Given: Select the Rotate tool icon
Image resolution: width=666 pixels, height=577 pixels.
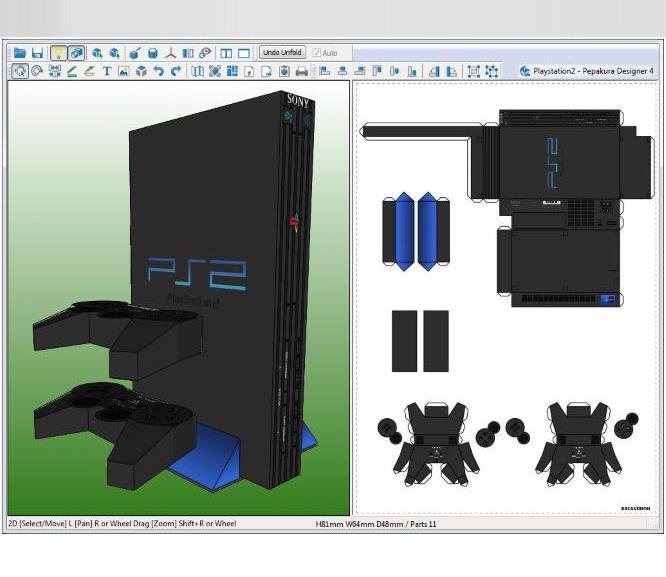Looking at the screenshot, I should [x=37, y=71].
